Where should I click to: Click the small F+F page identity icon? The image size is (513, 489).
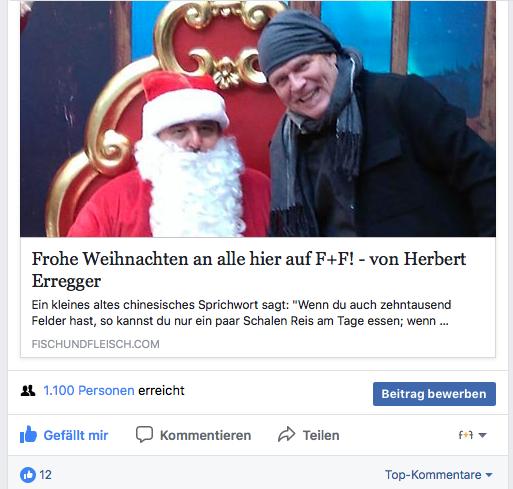point(466,435)
